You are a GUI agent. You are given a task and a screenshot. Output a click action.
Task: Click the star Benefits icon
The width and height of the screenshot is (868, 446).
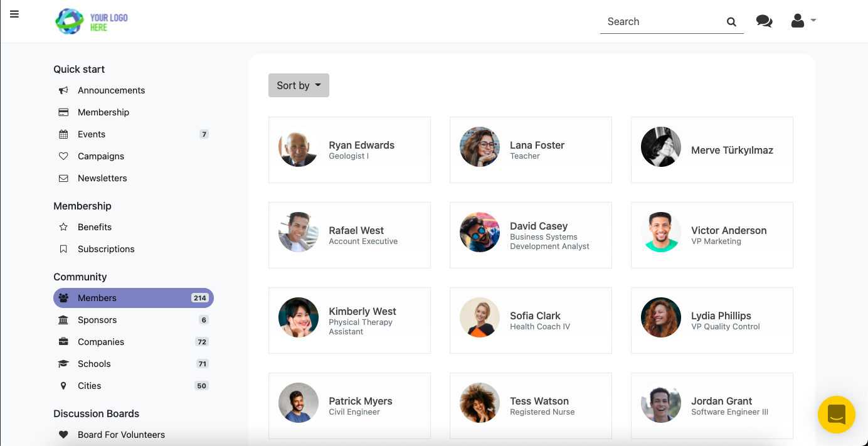coord(63,227)
